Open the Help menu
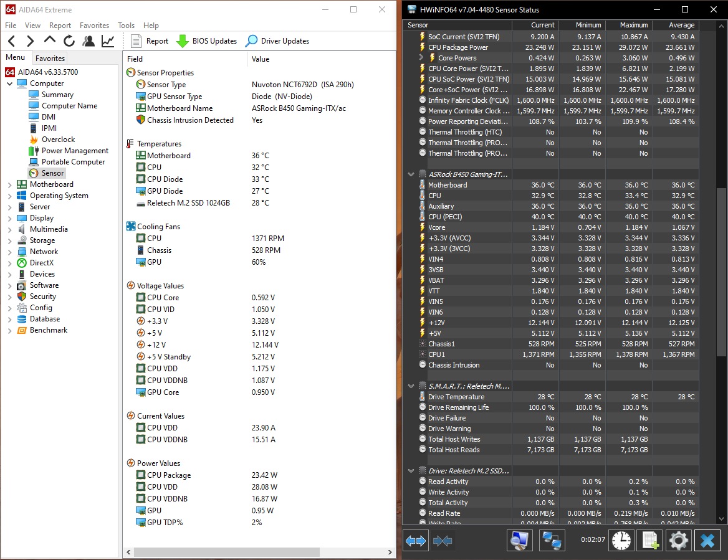Screen dimensions: 728x560 click(x=151, y=26)
